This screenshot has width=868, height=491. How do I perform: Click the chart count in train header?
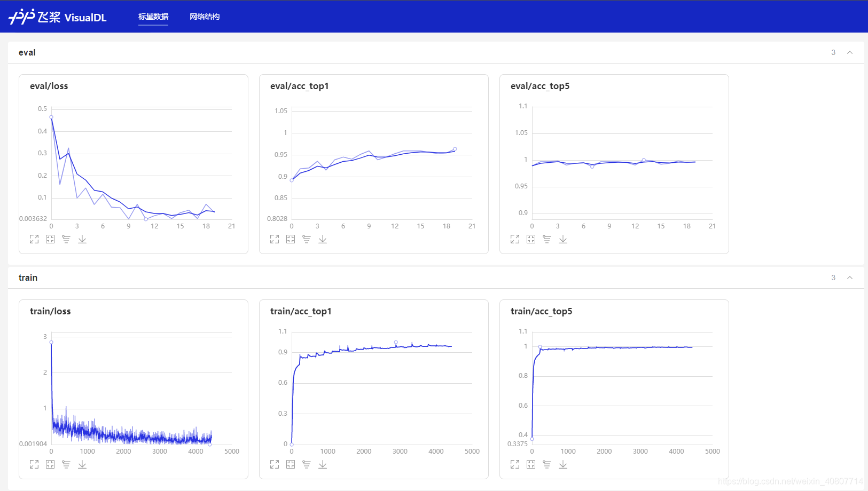coord(833,278)
